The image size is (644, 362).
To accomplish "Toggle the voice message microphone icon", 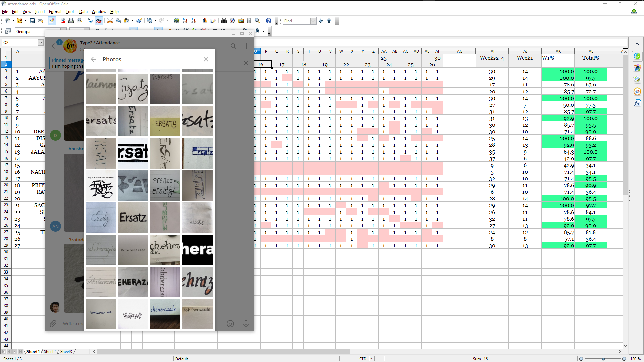I will coord(246,323).
